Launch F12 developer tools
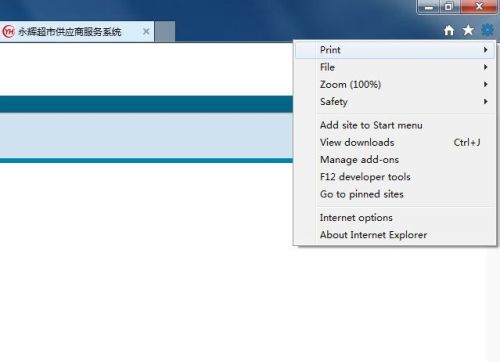Screen dimensions: 500x362 [x=395, y=177]
